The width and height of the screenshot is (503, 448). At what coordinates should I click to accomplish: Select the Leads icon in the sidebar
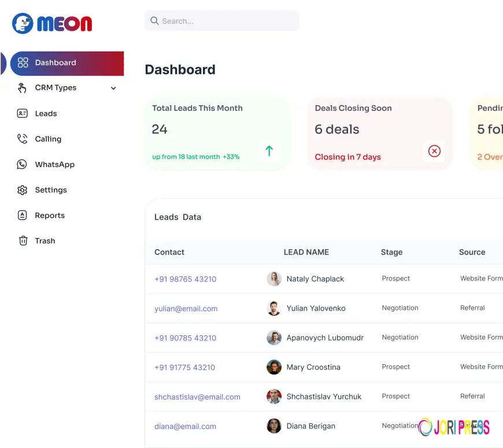click(x=23, y=113)
